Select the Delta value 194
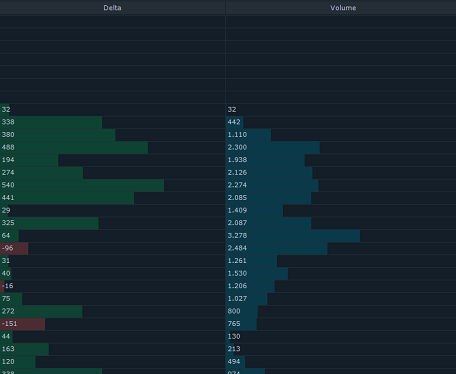The height and width of the screenshot is (374, 456). [8, 160]
